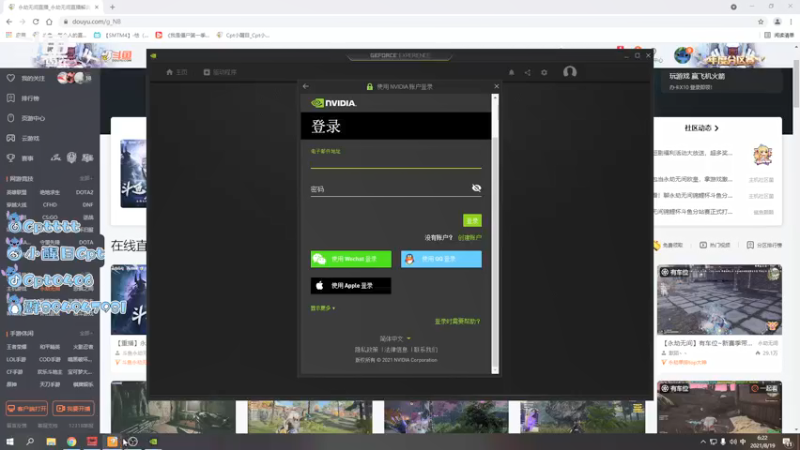Click the 创建账户 create account link

469,238
